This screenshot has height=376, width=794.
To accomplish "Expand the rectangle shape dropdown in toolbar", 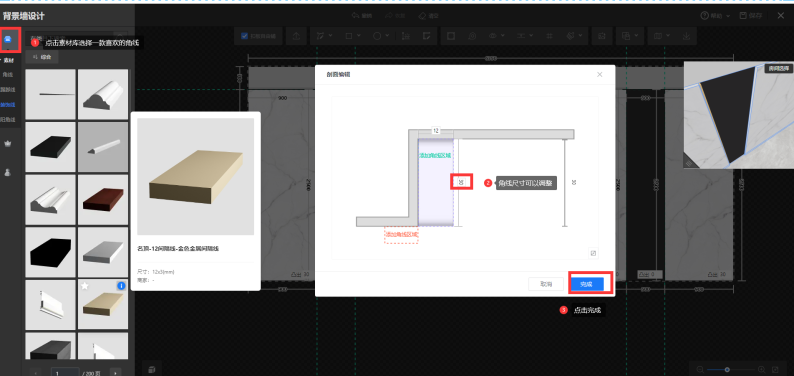I will 352,36.
